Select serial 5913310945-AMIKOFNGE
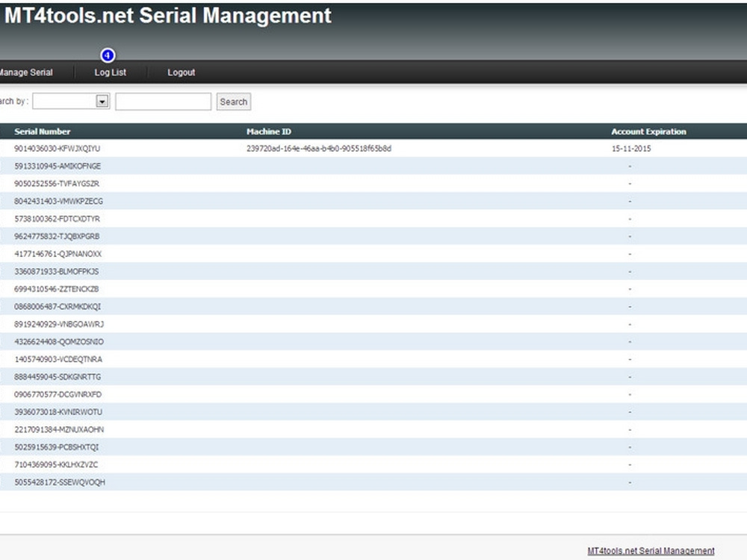The image size is (747, 560). tap(58, 167)
